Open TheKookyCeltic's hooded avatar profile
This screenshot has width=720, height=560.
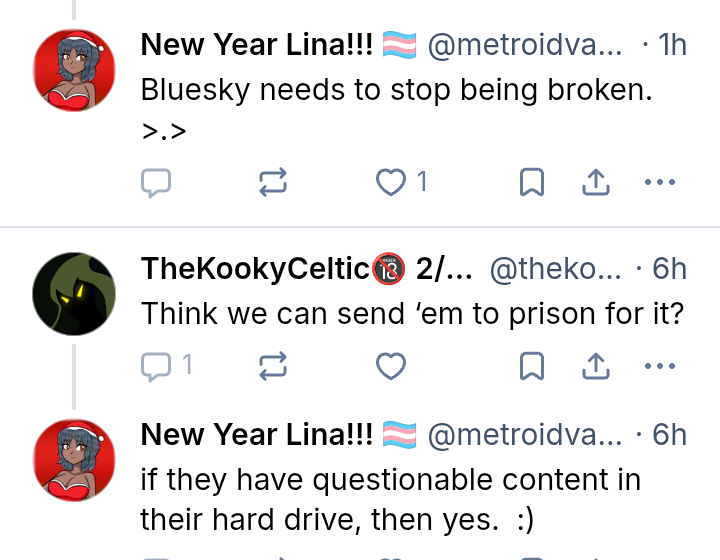73,293
